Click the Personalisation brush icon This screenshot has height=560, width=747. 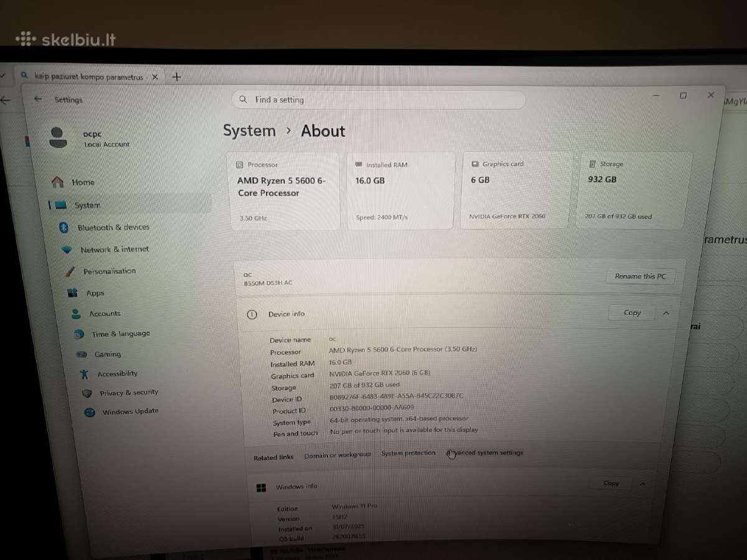click(x=70, y=271)
